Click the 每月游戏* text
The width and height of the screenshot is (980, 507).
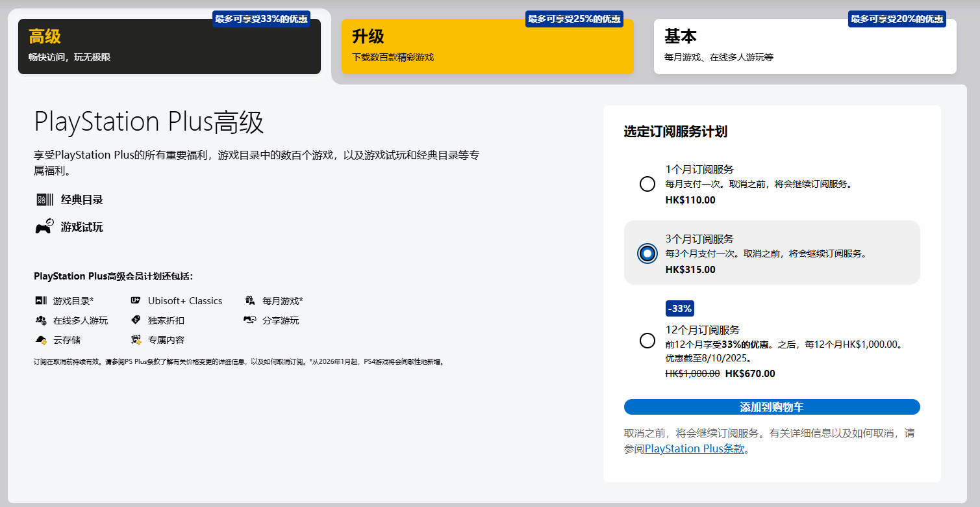coord(283,301)
